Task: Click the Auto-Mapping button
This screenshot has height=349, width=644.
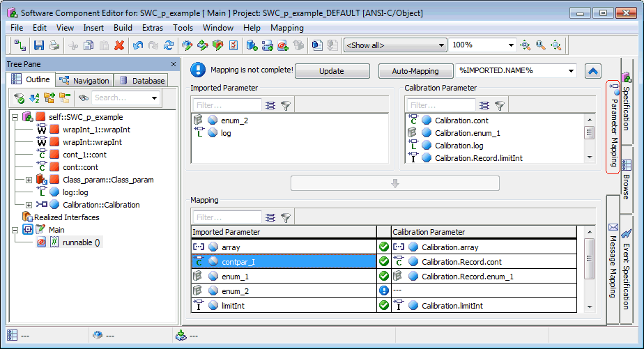Action: tap(415, 71)
